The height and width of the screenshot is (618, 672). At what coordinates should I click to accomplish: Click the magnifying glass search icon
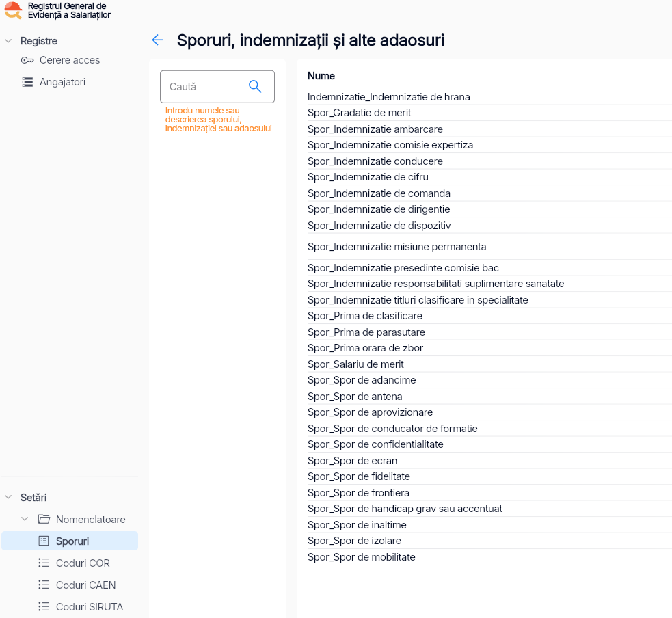tap(255, 86)
